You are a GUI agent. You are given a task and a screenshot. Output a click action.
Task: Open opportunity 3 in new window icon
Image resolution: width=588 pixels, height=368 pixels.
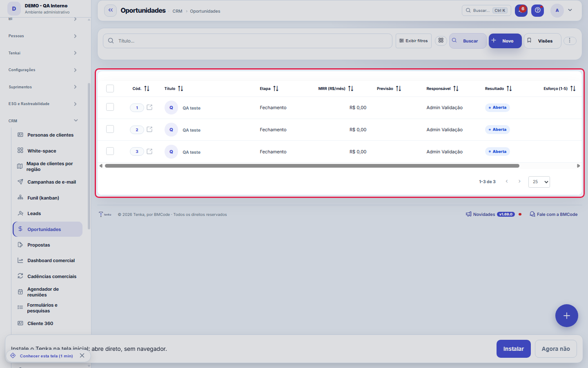click(149, 151)
